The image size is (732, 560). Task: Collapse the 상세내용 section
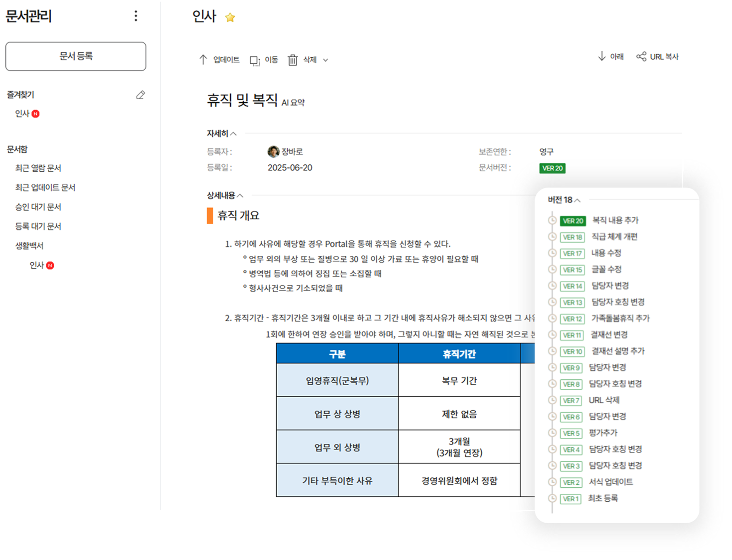pos(240,195)
